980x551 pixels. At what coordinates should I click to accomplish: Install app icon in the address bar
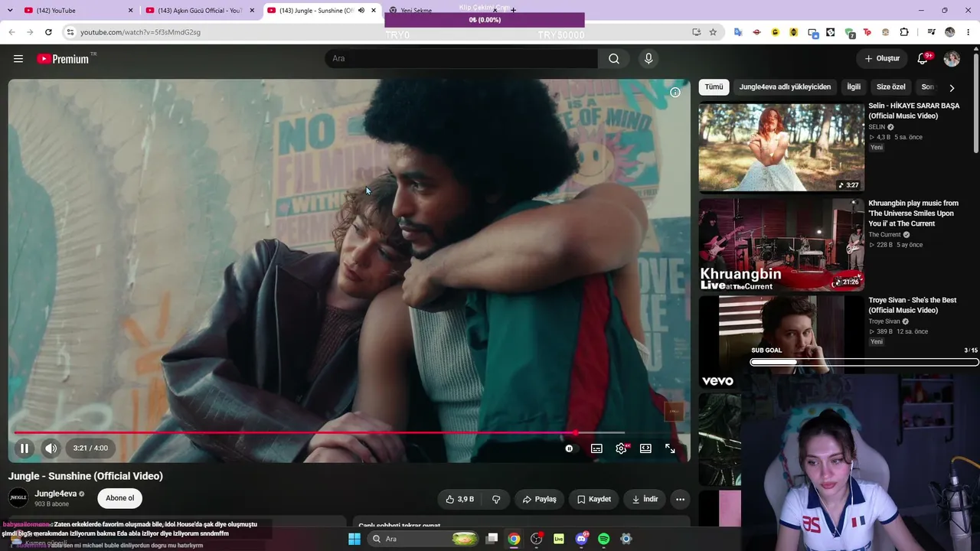pyautogui.click(x=696, y=32)
